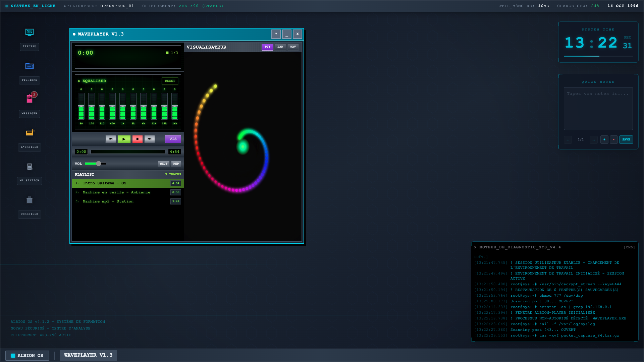
Task: Click the volume slider handle
Action: tap(99, 164)
